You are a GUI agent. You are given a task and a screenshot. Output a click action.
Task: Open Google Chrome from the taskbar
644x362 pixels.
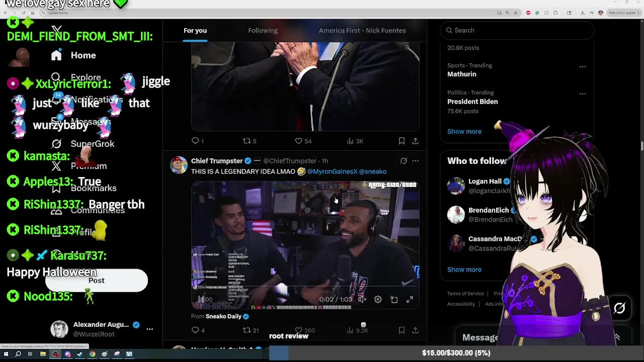(x=92, y=354)
